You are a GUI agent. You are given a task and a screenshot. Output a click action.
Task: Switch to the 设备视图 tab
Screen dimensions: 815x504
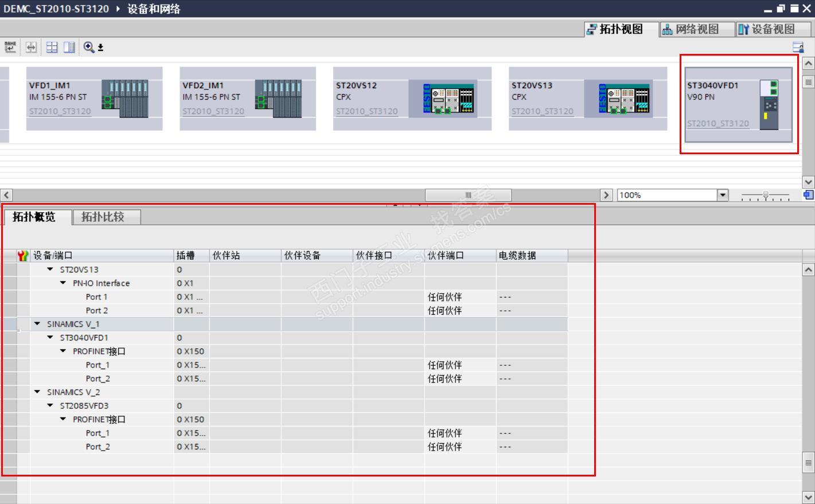[773, 29]
